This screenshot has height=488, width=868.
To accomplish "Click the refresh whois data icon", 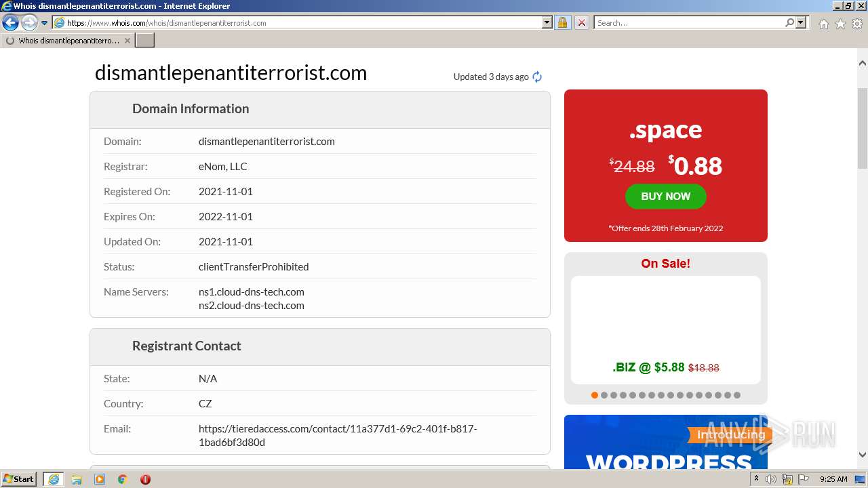I will (537, 77).
